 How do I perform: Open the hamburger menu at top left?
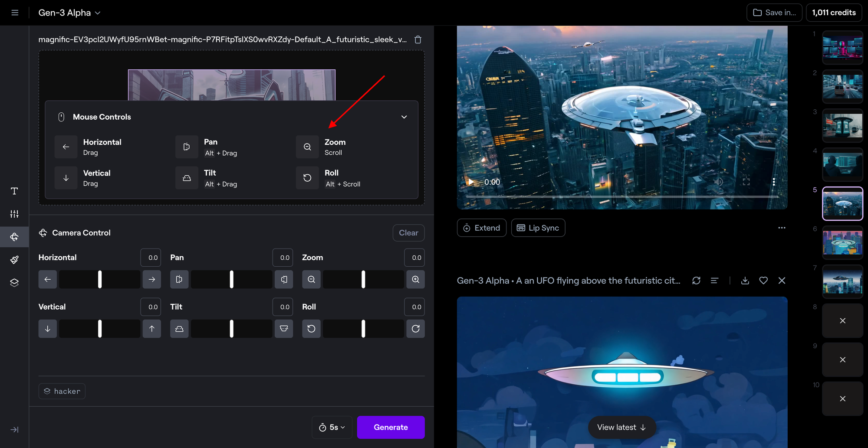pyautogui.click(x=15, y=12)
